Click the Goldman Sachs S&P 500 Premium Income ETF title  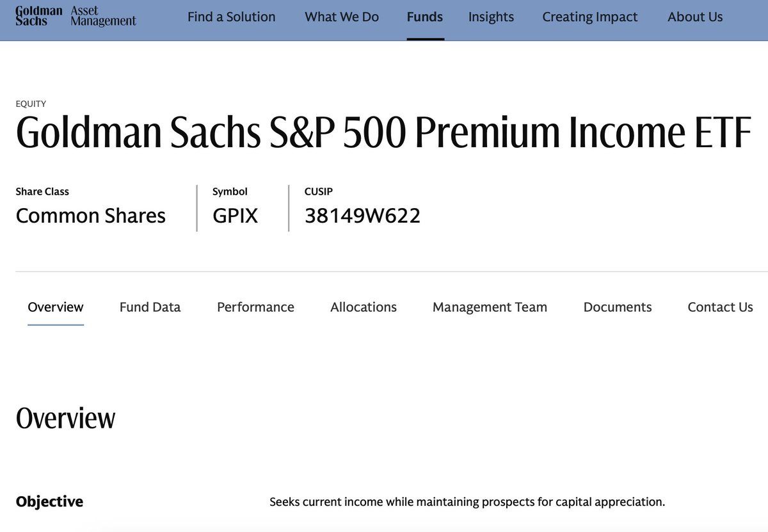click(383, 133)
